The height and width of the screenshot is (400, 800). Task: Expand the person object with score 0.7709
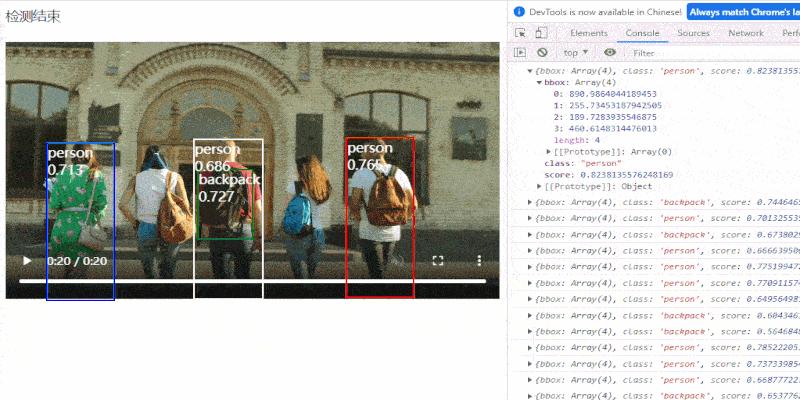pyautogui.click(x=530, y=283)
